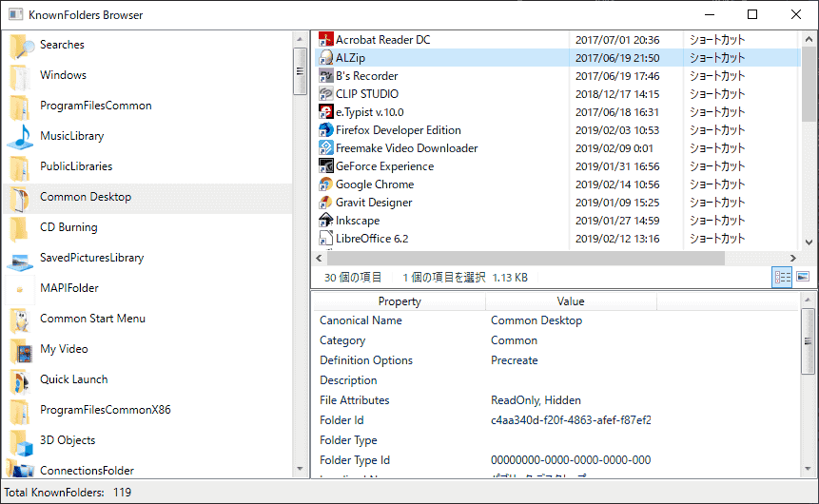Click the Folder Type Id zero GUID value
Screen dimensions: 819x504
click(x=571, y=460)
